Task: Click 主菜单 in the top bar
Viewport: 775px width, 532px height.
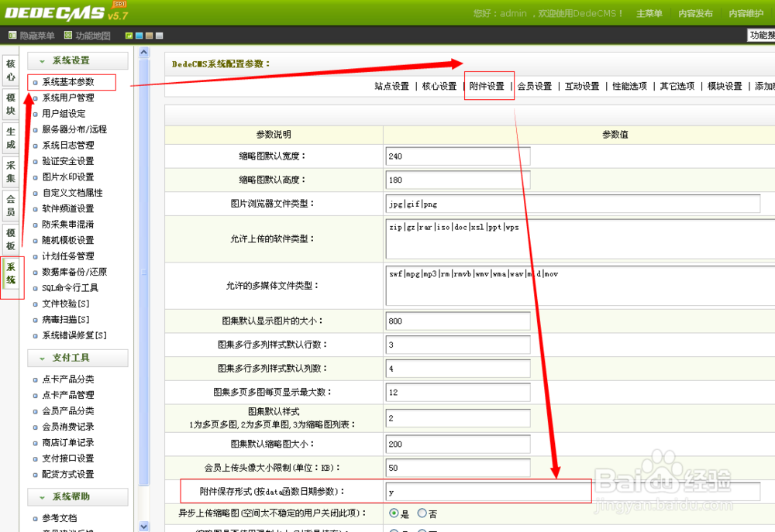Action: 649,13
